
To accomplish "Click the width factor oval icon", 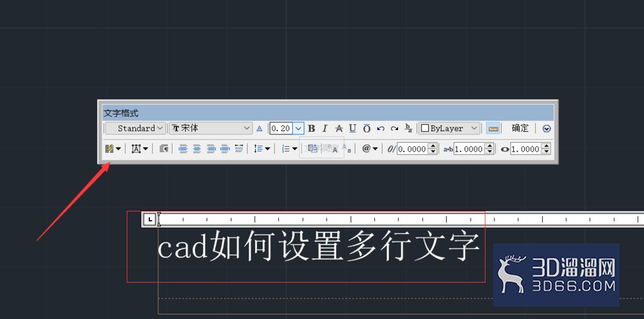I will click(x=505, y=150).
